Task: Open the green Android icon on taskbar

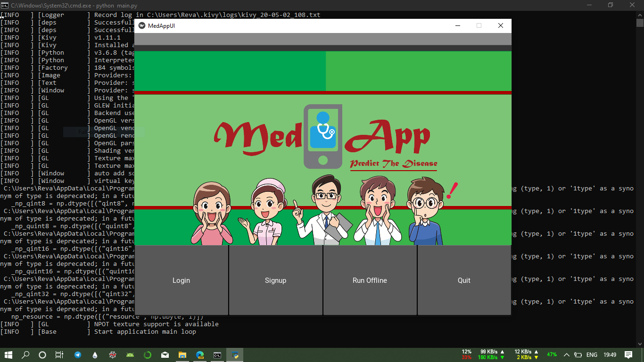Action: [x=130, y=355]
